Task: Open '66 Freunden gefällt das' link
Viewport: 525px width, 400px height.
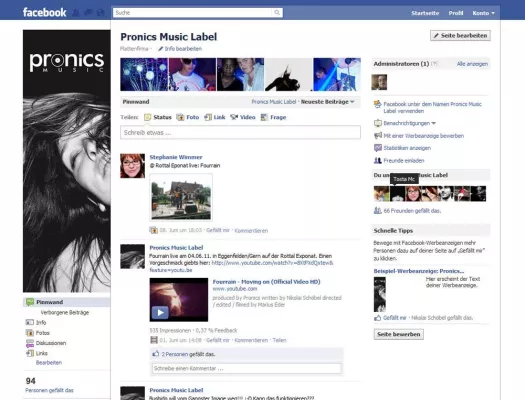Action: tap(412, 211)
